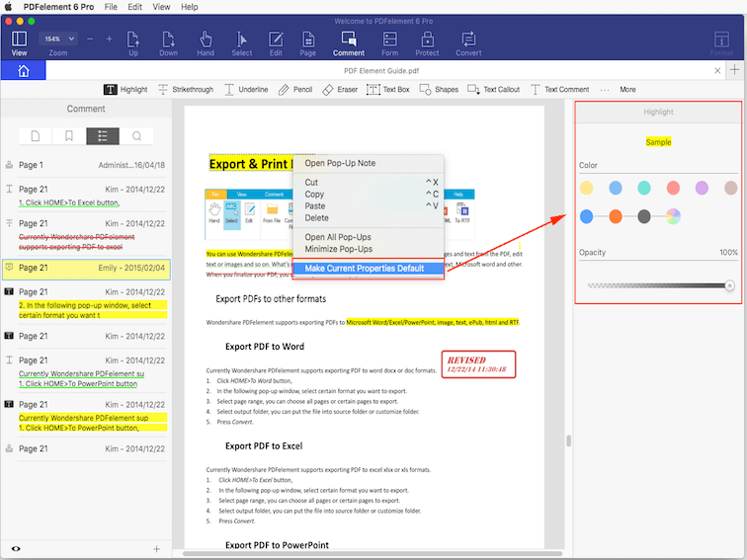Insert a Text Box

387,90
